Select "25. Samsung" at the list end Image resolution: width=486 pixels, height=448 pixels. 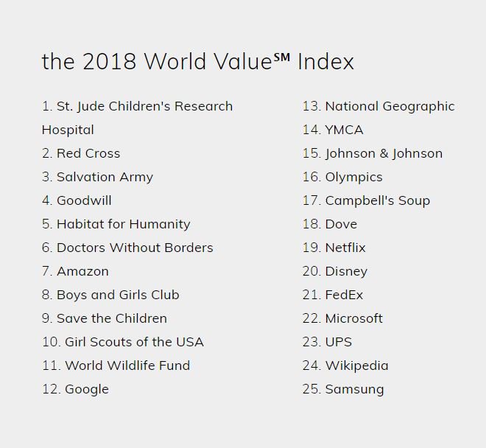pos(343,389)
